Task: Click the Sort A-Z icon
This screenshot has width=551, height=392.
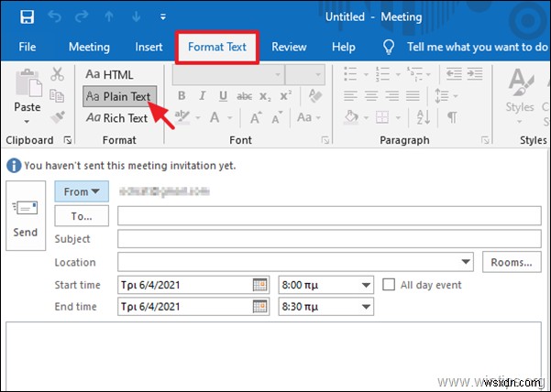Action: tap(423, 117)
